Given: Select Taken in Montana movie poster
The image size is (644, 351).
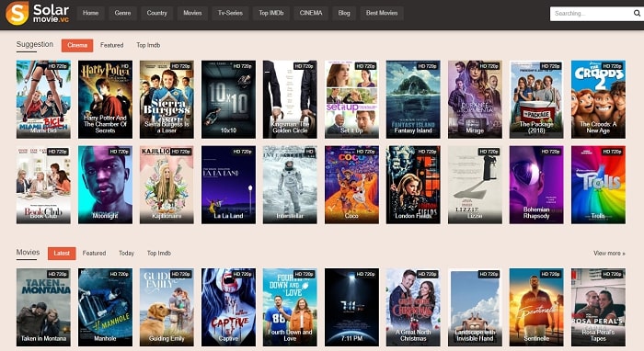Looking at the screenshot, I should pyautogui.click(x=43, y=308).
